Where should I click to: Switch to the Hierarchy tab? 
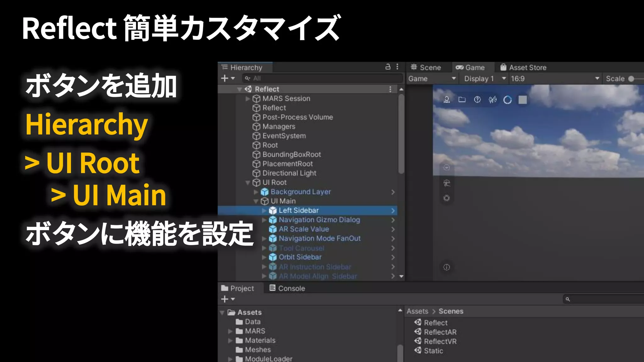tap(245, 67)
